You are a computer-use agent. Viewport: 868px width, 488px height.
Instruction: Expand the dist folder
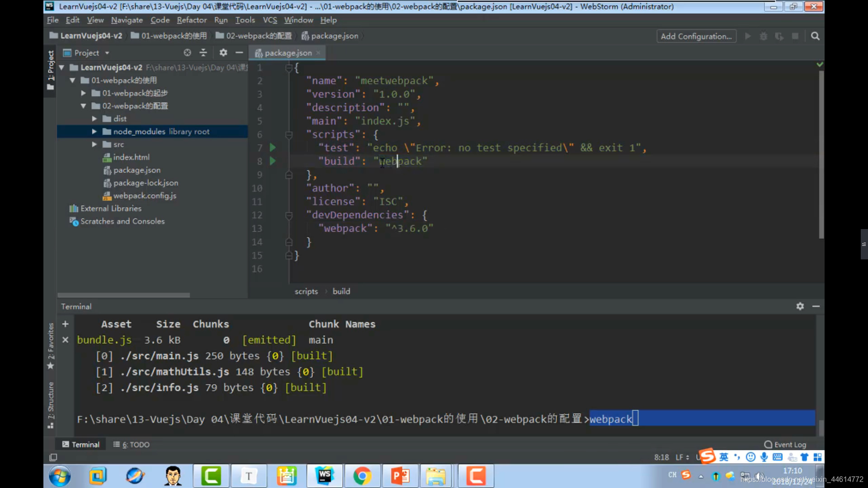click(94, 119)
